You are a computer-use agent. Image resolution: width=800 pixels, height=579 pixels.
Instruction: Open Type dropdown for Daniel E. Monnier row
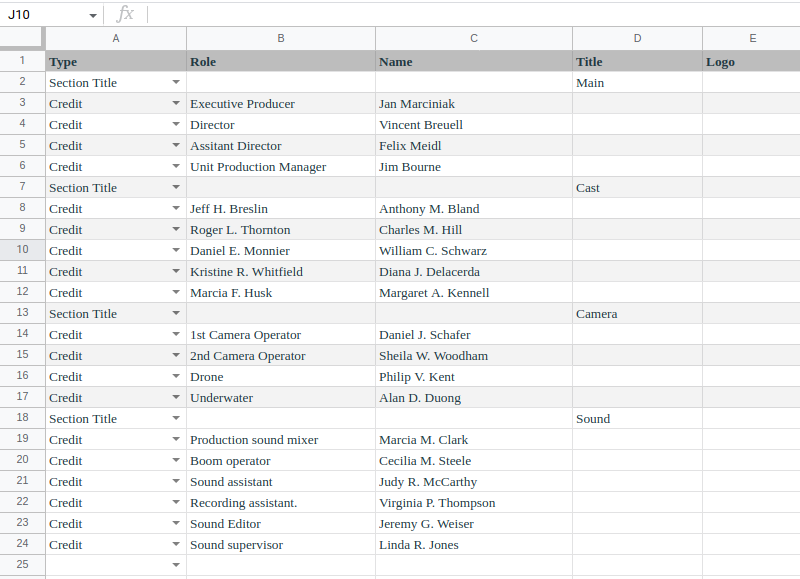(x=176, y=250)
